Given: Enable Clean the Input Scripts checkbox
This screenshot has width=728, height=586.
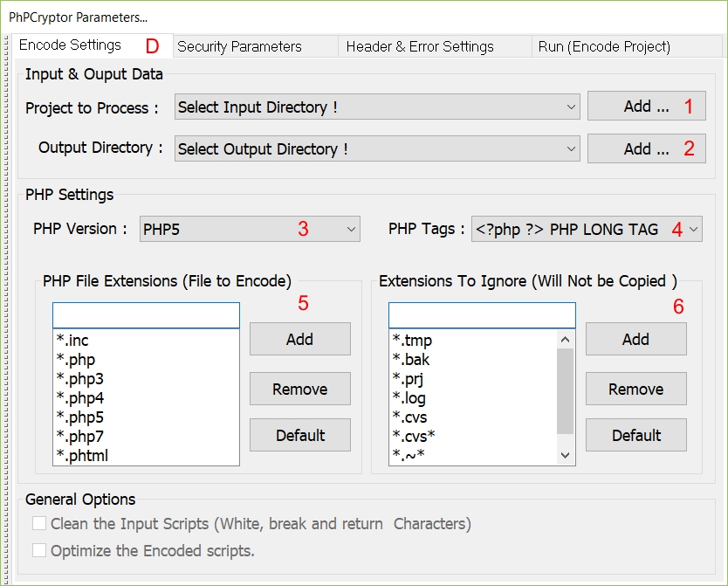Looking at the screenshot, I should point(39,523).
